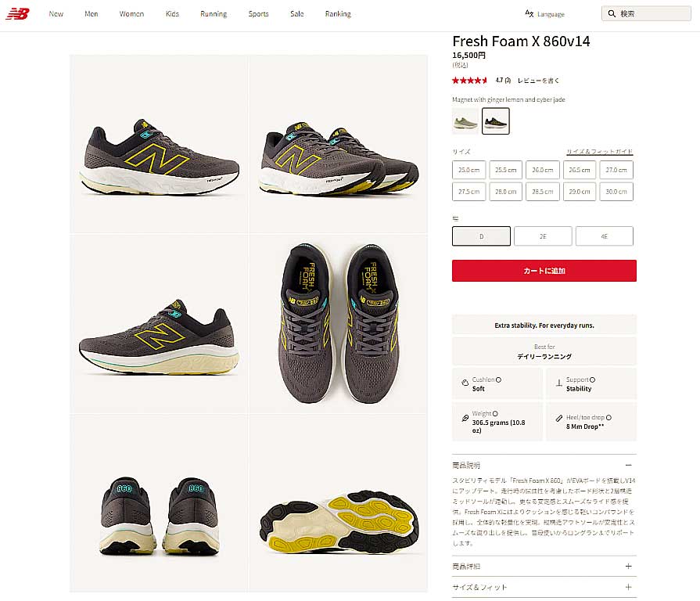Add to cart with the red button
Image resolution: width=700 pixels, height=601 pixels.
click(x=544, y=271)
